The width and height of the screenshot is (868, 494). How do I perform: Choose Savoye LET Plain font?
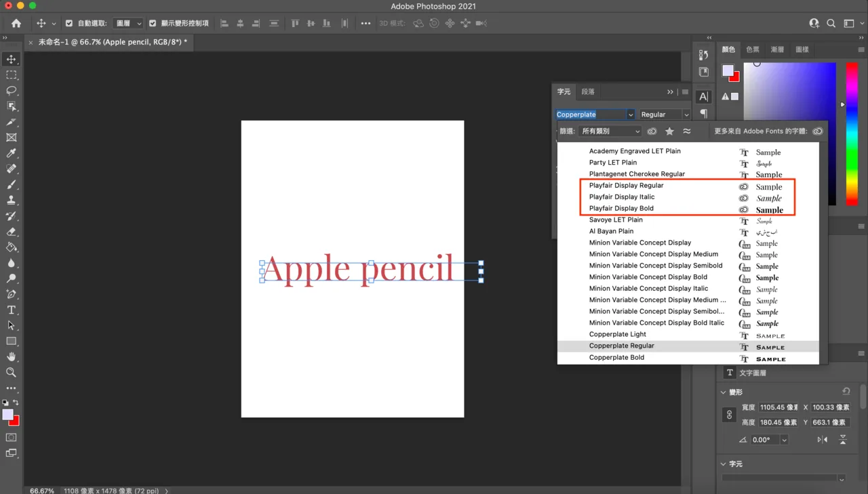[x=688, y=220]
